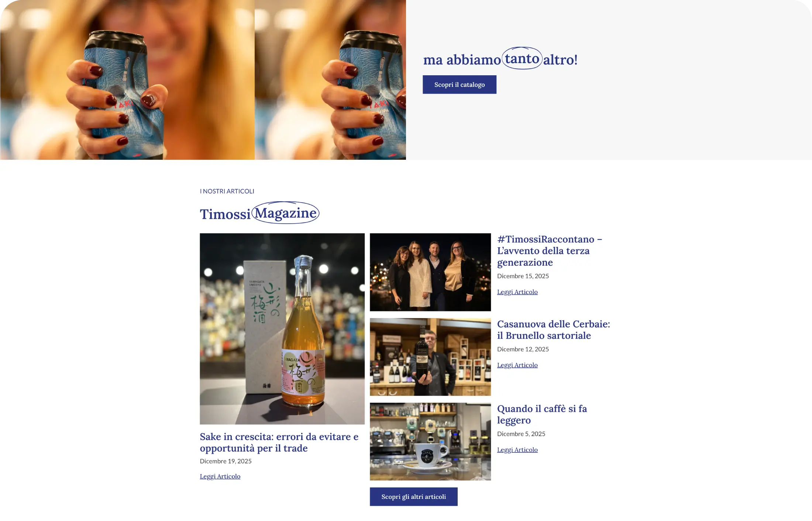This screenshot has width=812, height=521.
Task: Open Leggi Articolo link for Sake article
Action: 220,476
